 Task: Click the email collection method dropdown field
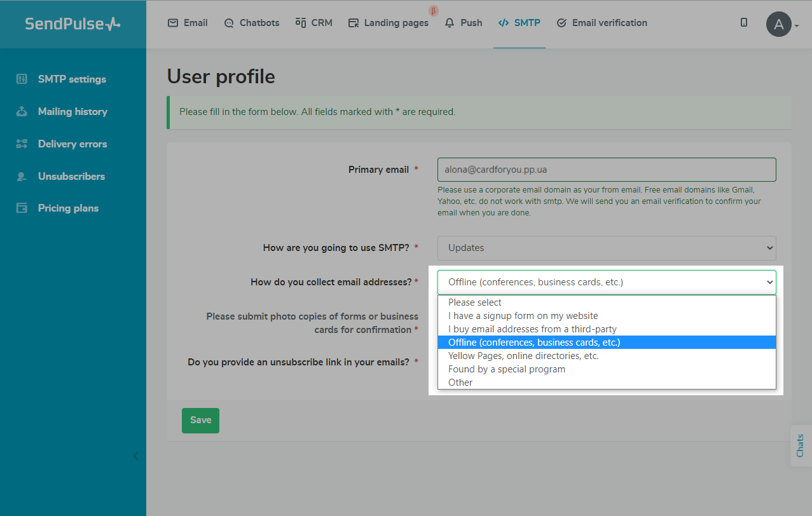tap(607, 282)
